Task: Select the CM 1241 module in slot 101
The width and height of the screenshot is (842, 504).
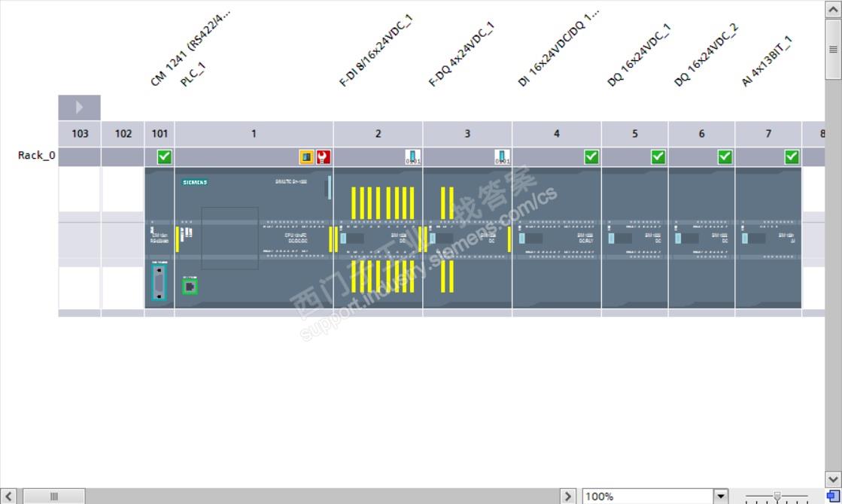Action: click(x=159, y=238)
